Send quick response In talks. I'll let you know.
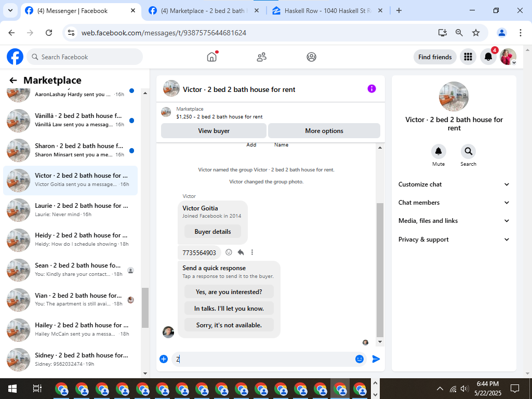Viewport: 532px width, 399px height. click(229, 309)
